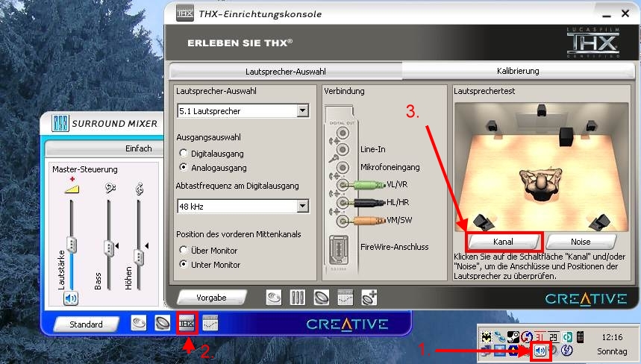The height and width of the screenshot is (364, 641).
Task: Choose Über Monitor center channel position
Action: click(183, 250)
